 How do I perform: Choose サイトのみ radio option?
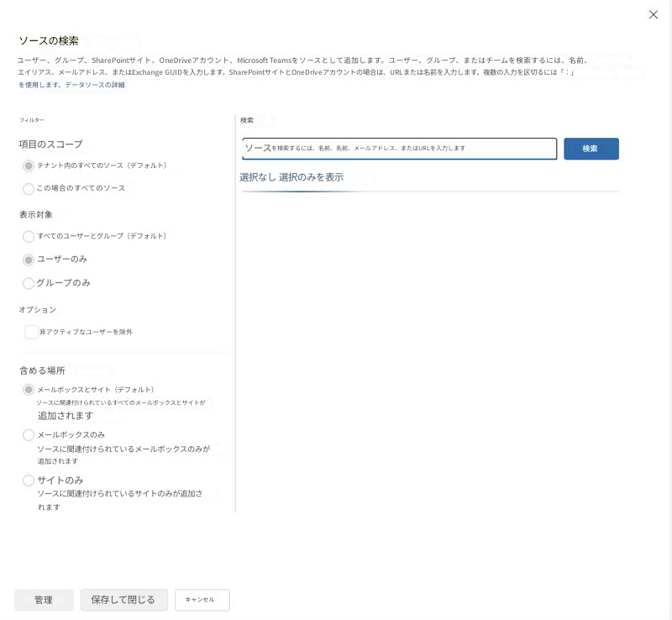point(29,481)
